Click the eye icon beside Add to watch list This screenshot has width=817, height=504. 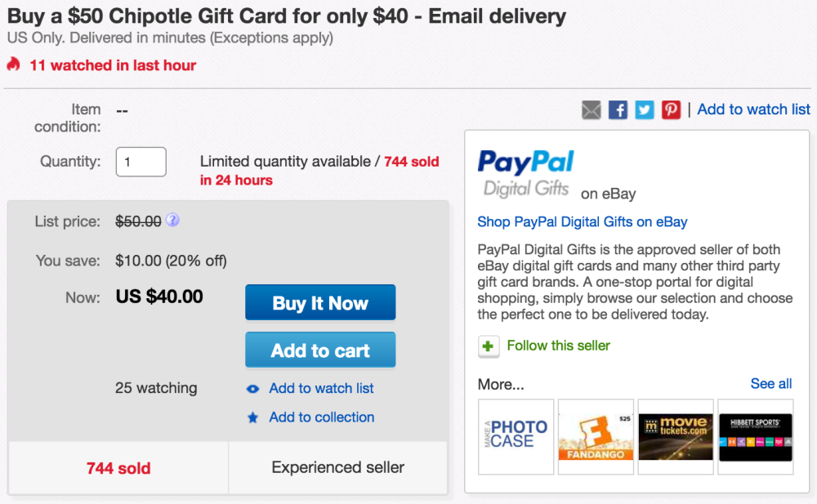coord(252,389)
